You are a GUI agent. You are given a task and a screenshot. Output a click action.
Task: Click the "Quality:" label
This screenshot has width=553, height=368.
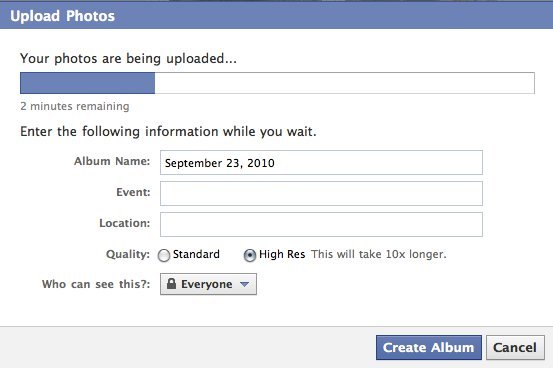click(128, 254)
